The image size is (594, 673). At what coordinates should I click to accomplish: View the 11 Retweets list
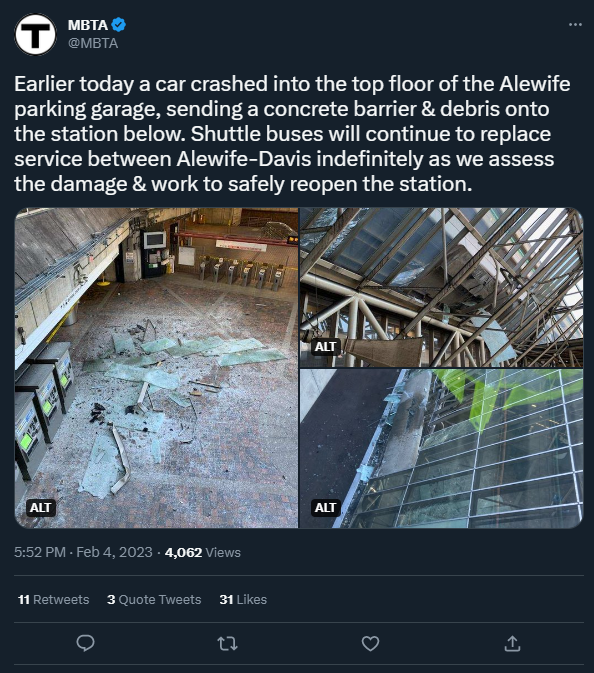(x=54, y=599)
